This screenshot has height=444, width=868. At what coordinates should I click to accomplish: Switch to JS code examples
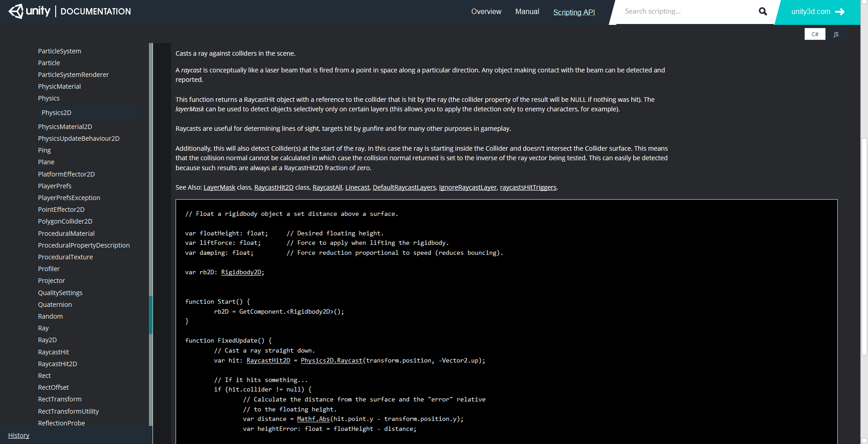click(836, 34)
